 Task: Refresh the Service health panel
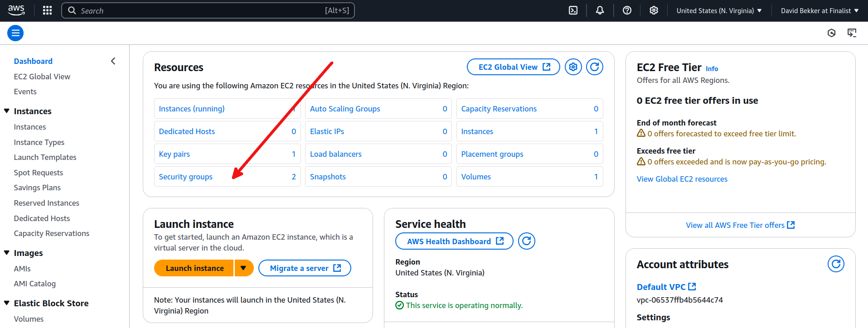527,241
